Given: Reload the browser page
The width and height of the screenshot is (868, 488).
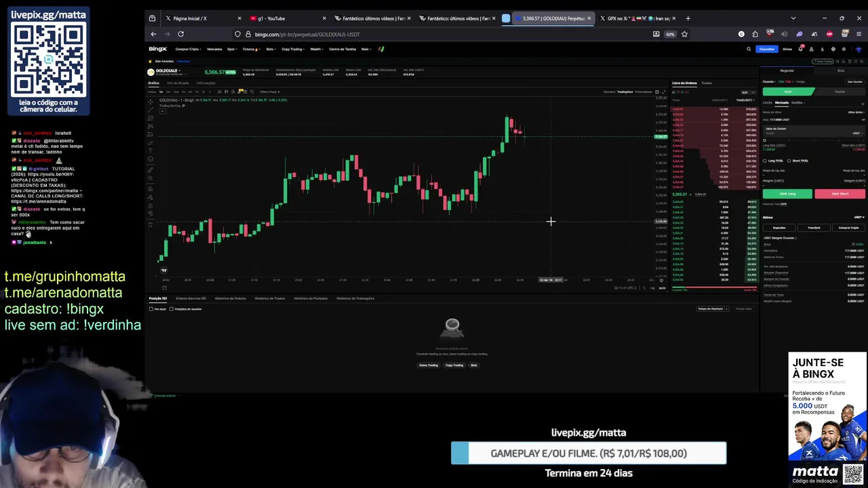Looking at the screenshot, I should tap(180, 34).
